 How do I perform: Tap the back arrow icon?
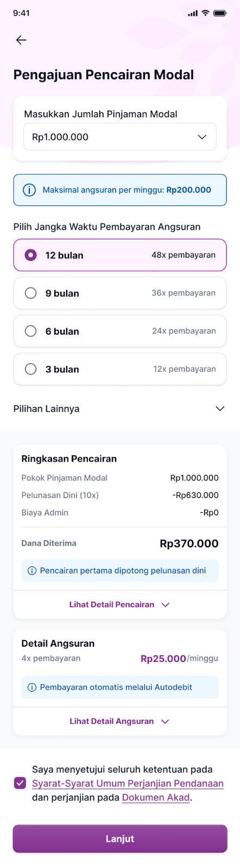21,40
